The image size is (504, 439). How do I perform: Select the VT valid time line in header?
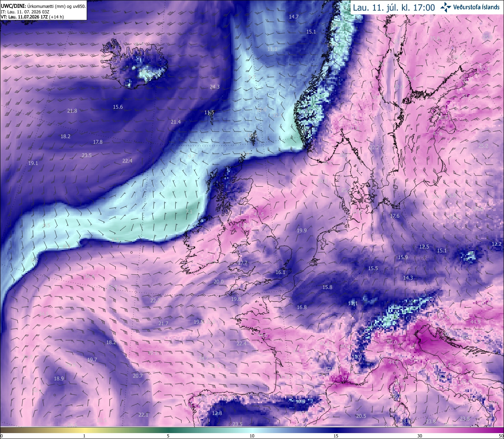(32, 17)
